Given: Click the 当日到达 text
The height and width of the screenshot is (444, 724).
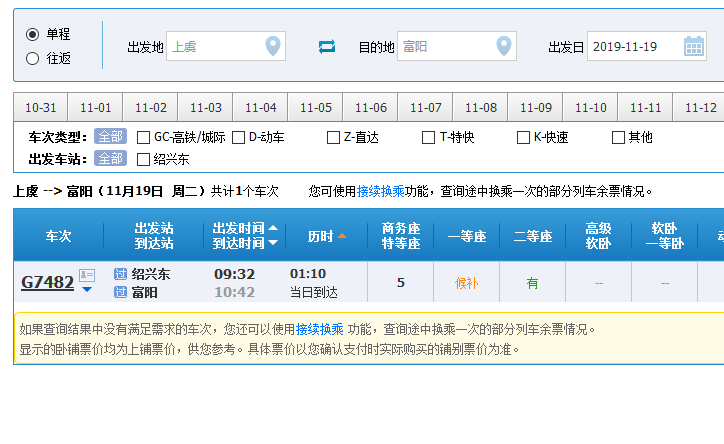Looking at the screenshot, I should (x=314, y=292).
